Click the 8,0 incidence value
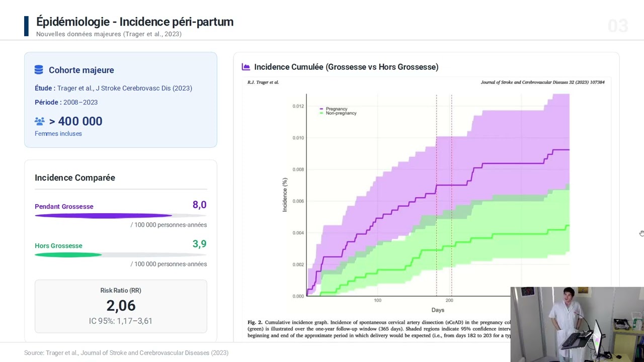 click(199, 205)
